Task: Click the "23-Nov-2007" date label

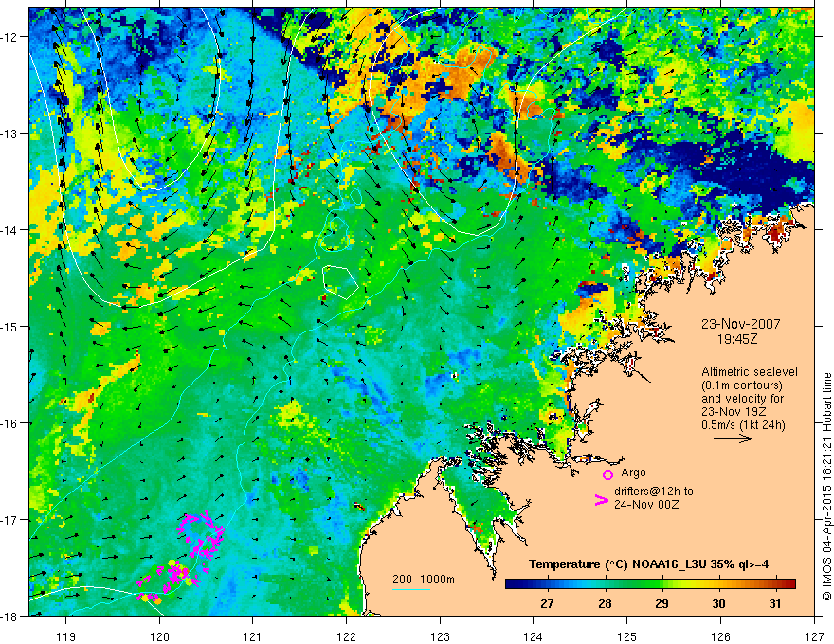Action: pos(740,324)
